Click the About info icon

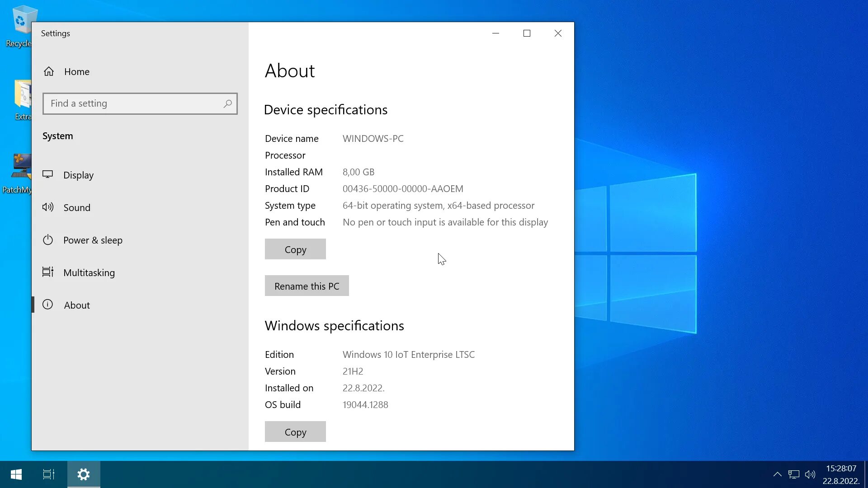click(x=48, y=305)
